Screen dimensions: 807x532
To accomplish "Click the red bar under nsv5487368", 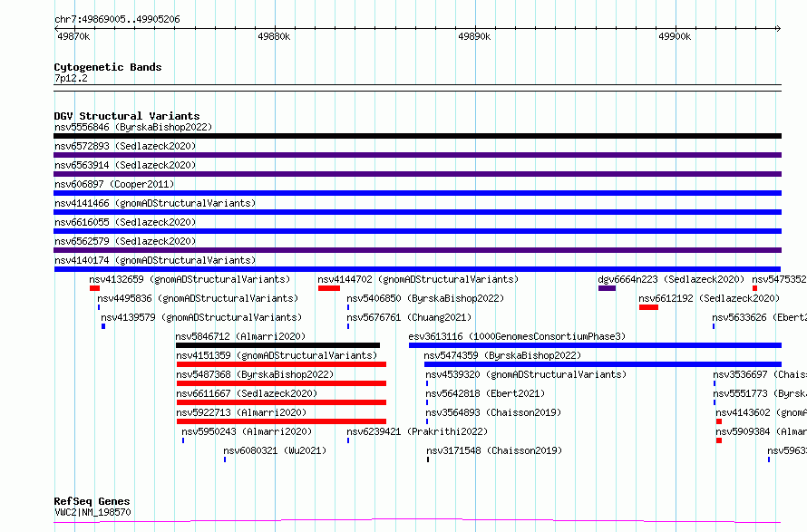I will point(281,383).
